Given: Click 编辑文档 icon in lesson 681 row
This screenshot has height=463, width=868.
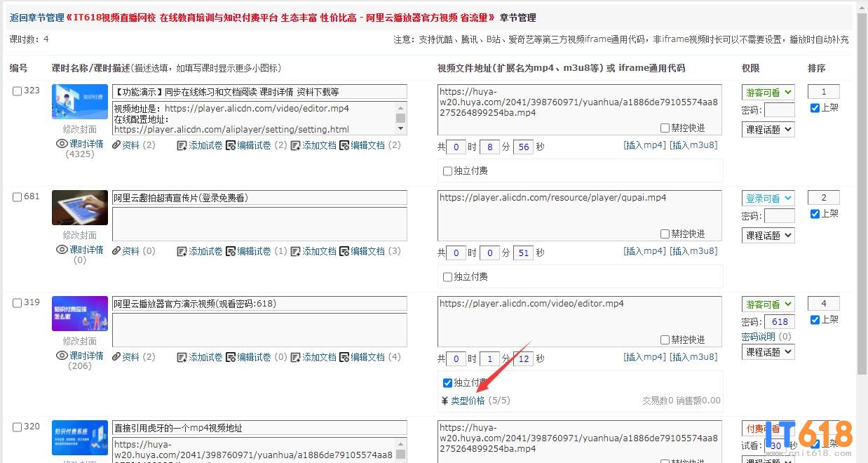Looking at the screenshot, I should click(x=344, y=251).
